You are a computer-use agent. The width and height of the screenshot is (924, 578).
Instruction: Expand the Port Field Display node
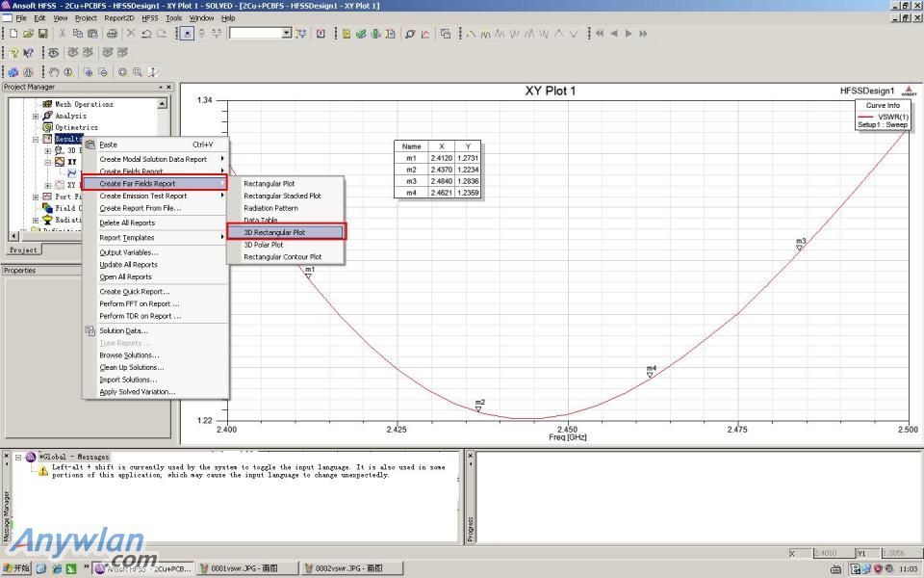pyautogui.click(x=36, y=197)
